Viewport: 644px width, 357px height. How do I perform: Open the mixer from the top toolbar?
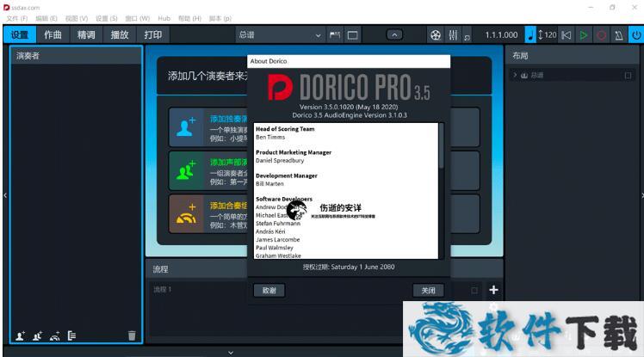tap(451, 35)
